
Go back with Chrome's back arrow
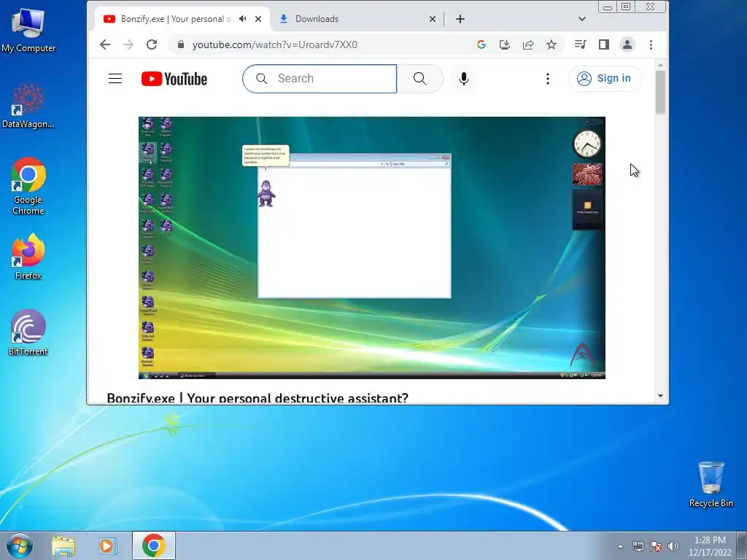(x=105, y=44)
